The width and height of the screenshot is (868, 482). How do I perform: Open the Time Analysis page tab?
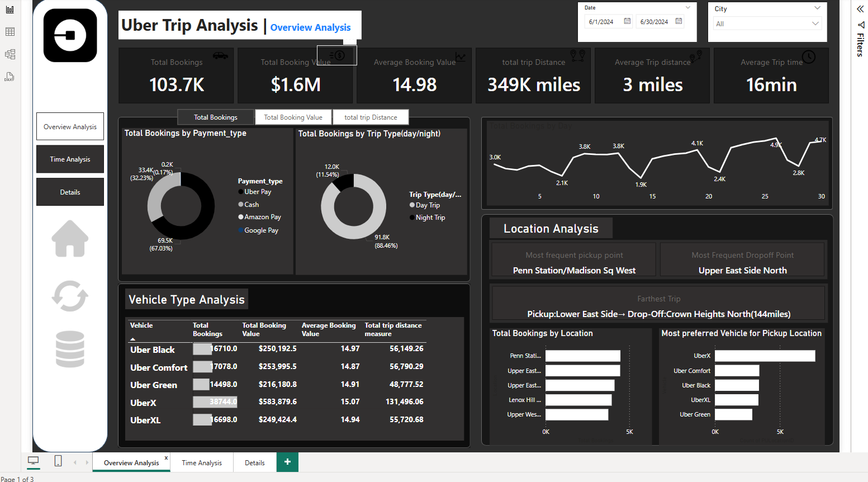202,463
